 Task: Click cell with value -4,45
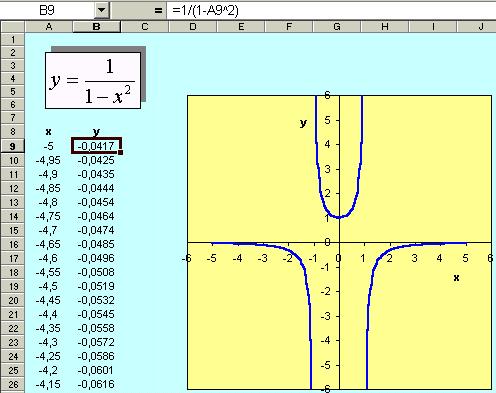(x=49, y=300)
